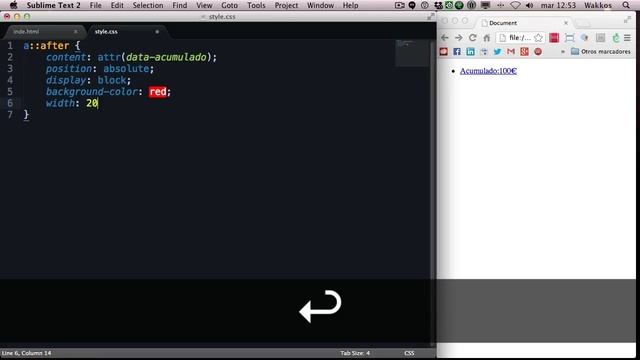The width and height of the screenshot is (640, 360).
Task: Open the Wakkos user menu
Action: 598,5
